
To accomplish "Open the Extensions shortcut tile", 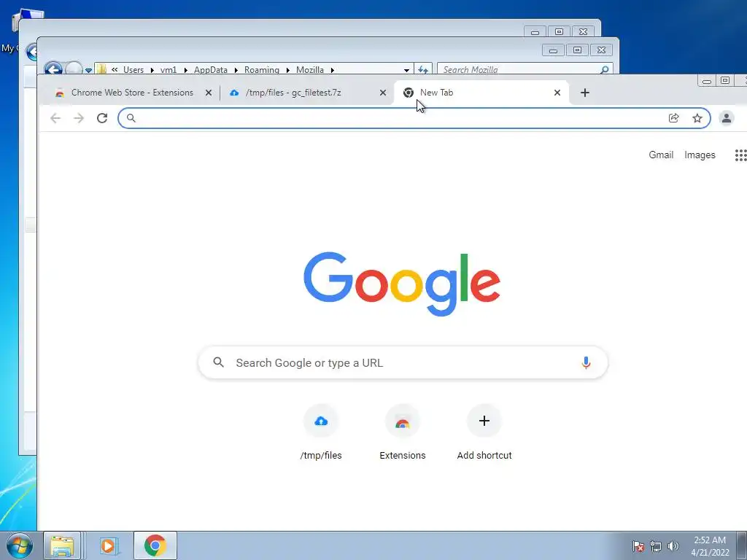I will [x=403, y=432].
